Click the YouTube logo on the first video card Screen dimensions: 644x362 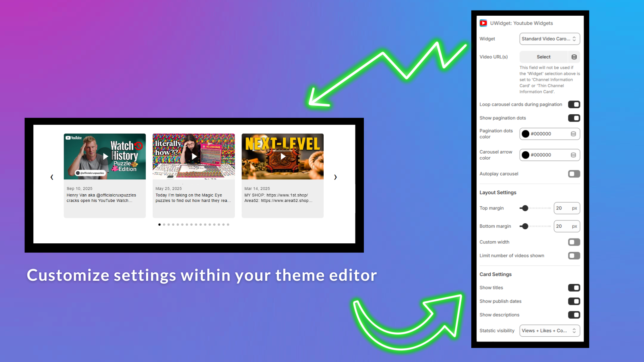[x=73, y=138]
